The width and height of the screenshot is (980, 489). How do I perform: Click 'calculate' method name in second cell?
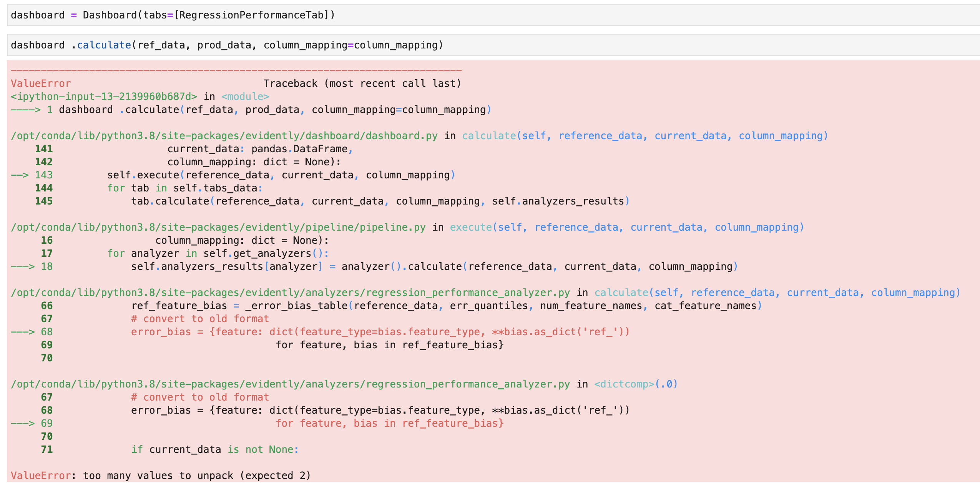[x=104, y=45]
